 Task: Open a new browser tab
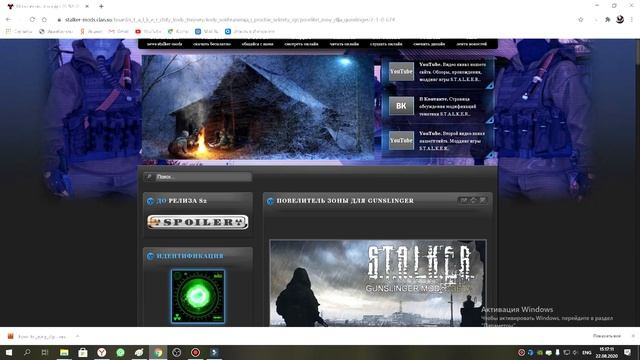[x=101, y=6]
